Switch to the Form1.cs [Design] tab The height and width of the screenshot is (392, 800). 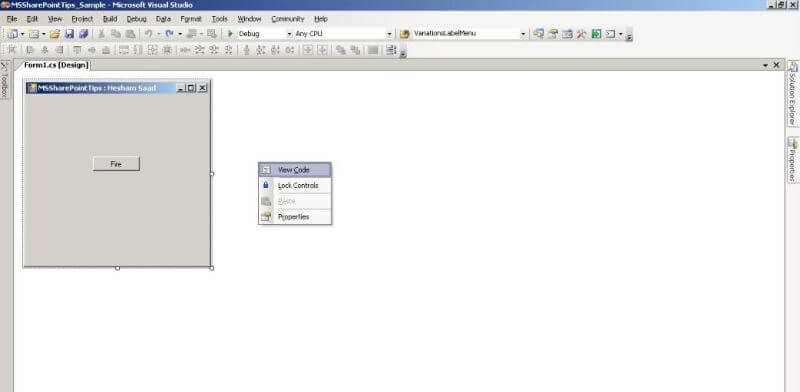[x=56, y=65]
